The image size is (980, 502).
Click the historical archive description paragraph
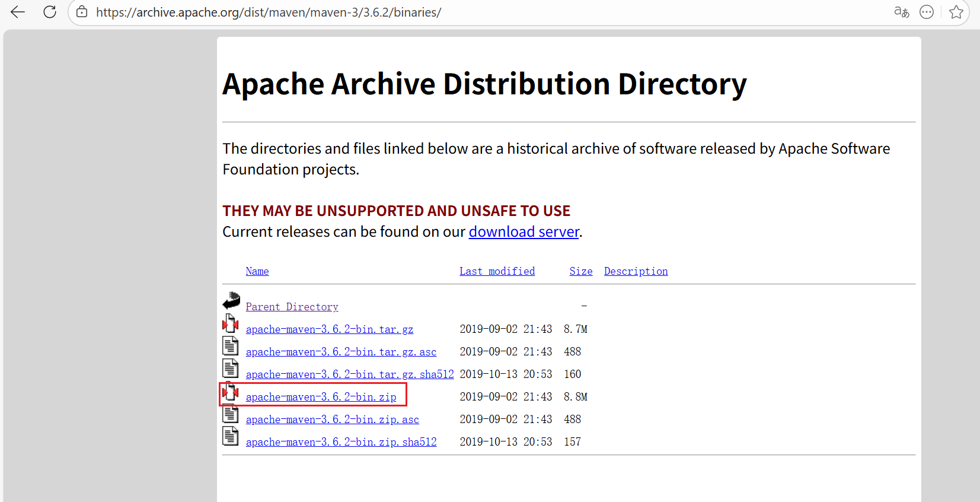tap(556, 159)
